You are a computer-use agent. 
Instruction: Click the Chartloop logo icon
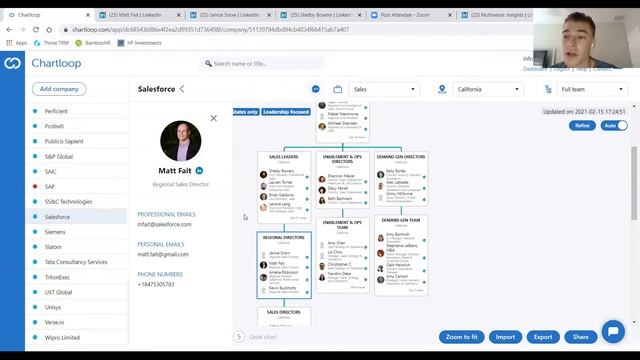12,63
